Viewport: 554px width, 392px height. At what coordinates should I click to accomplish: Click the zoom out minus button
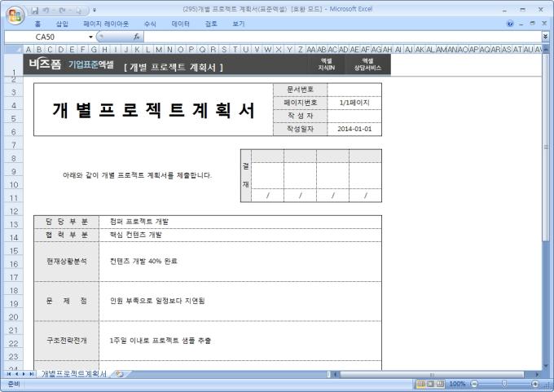pos(474,384)
